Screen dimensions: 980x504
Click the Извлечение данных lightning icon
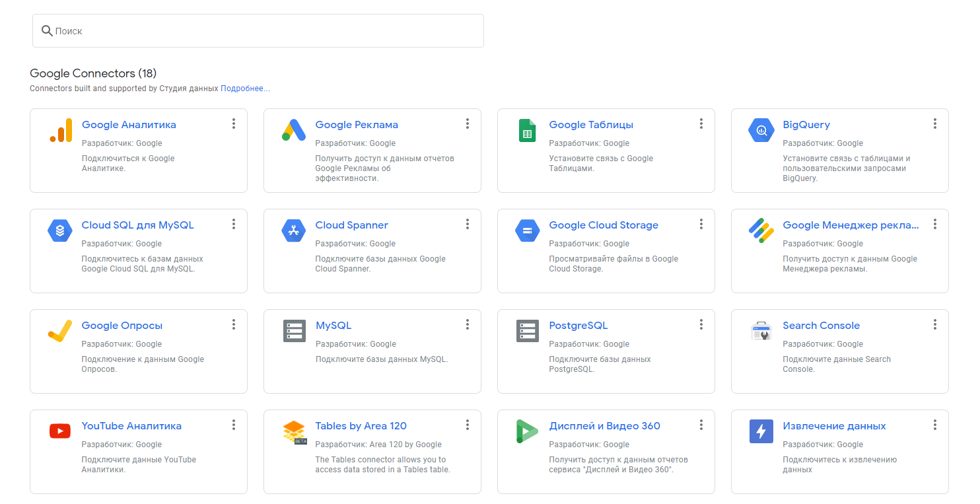pyautogui.click(x=761, y=431)
